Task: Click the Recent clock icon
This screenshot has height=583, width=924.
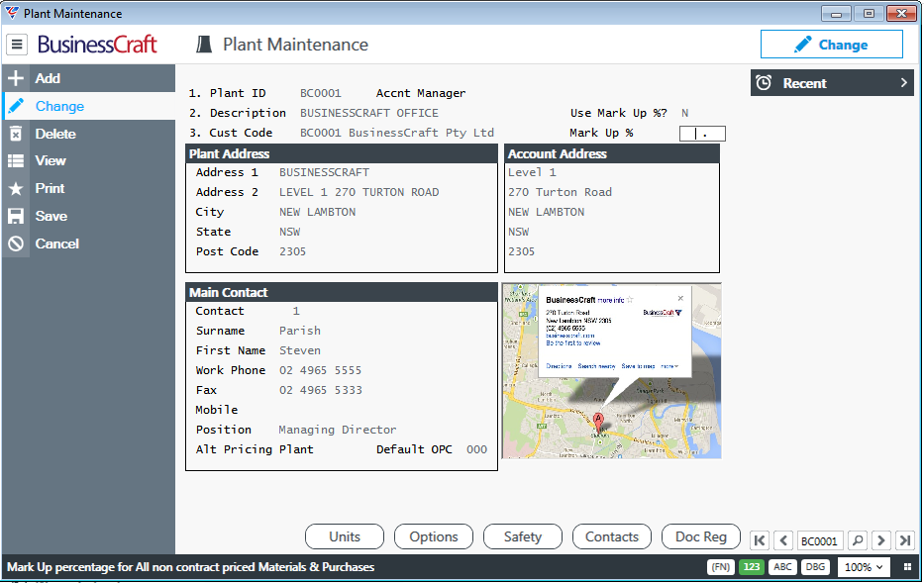Action: pyautogui.click(x=764, y=83)
